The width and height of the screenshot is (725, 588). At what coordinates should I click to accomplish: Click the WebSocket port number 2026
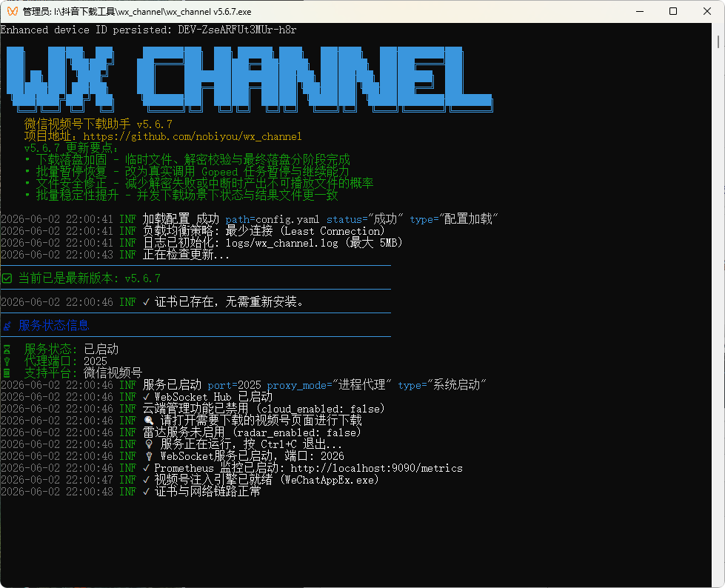tap(332, 456)
